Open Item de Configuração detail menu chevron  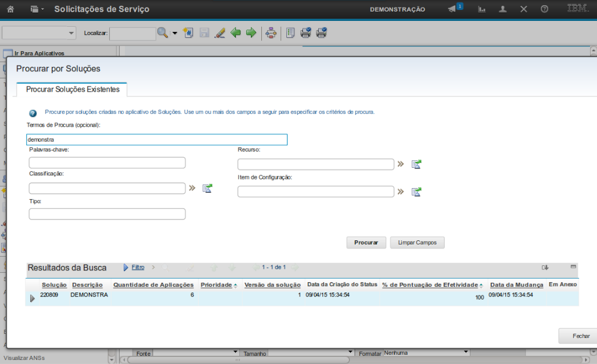click(x=400, y=192)
